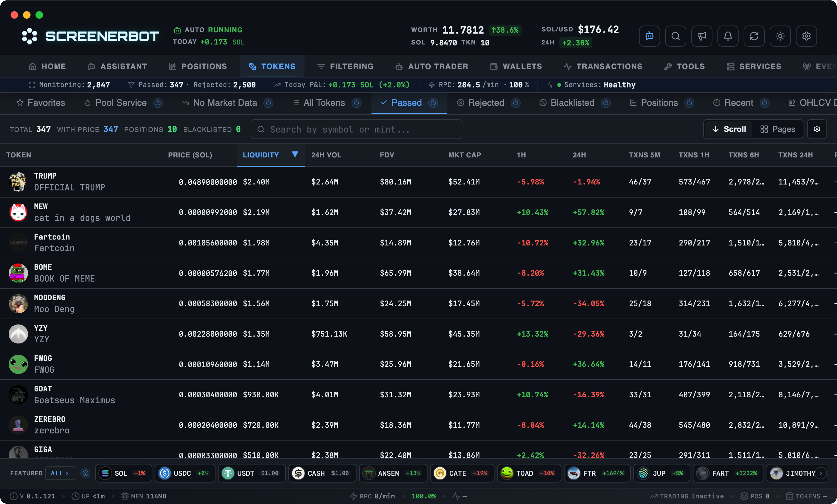Open the POSITIONS nav tab
837x504 pixels.
[198, 66]
